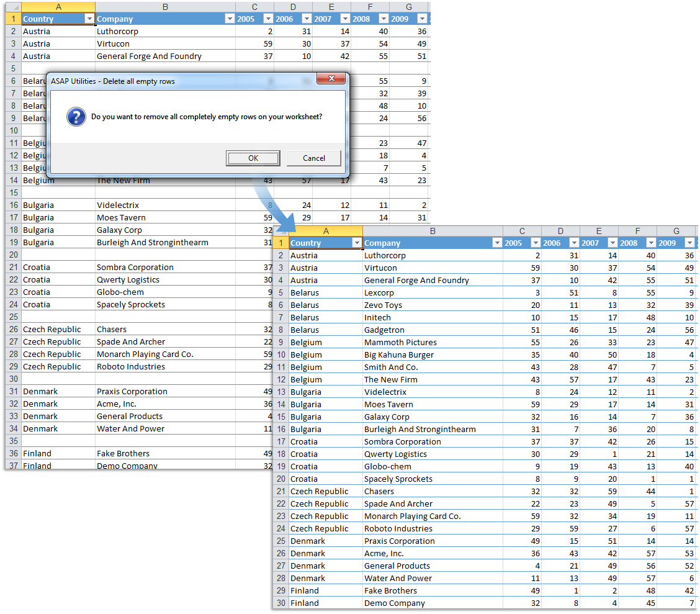This screenshot has width=700, height=614.
Task: Select column D header in the bottom sheet
Action: [x=560, y=232]
